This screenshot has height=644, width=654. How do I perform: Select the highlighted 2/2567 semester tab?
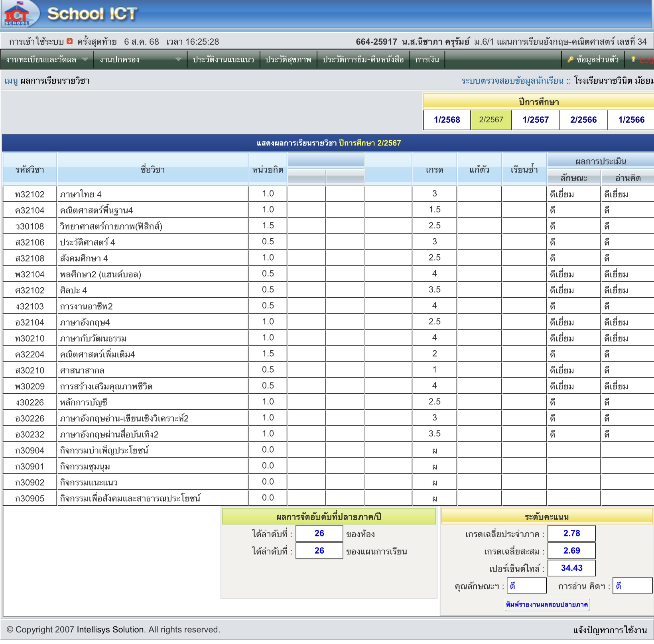(491, 120)
